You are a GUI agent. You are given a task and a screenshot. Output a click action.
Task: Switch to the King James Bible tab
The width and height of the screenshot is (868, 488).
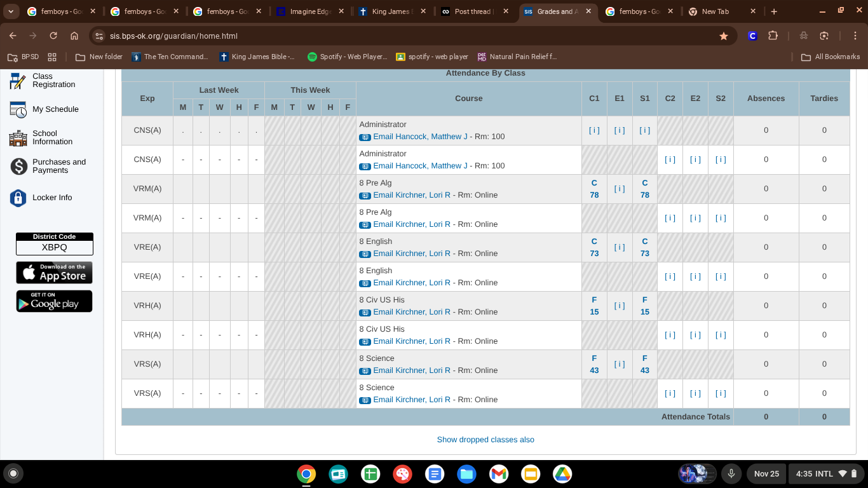pos(390,11)
